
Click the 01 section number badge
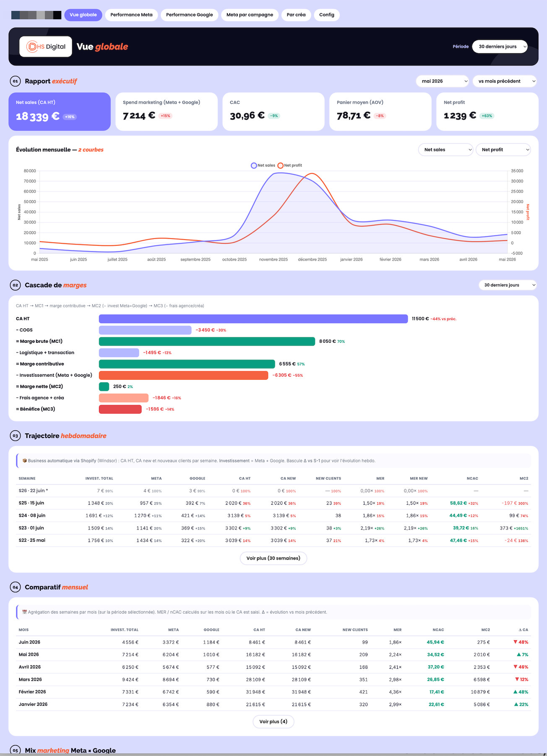tap(15, 81)
